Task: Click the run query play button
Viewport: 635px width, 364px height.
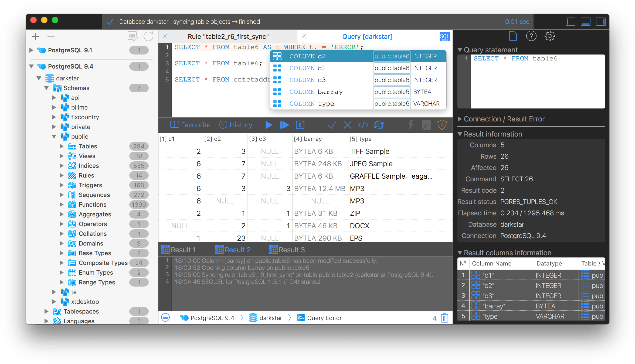Action: coord(269,125)
